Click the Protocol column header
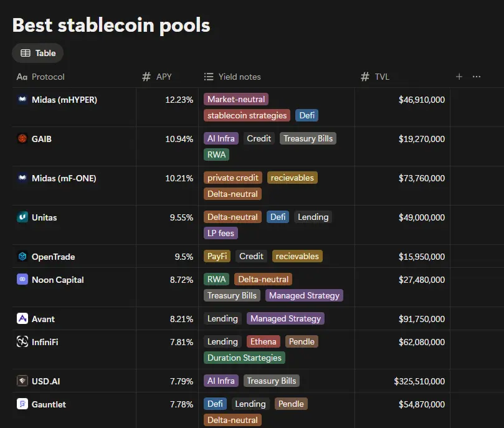The image size is (504, 428). click(40, 77)
